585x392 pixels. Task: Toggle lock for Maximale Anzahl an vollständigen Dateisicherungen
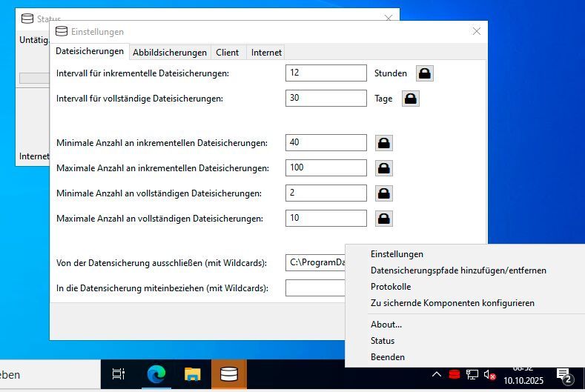384,219
